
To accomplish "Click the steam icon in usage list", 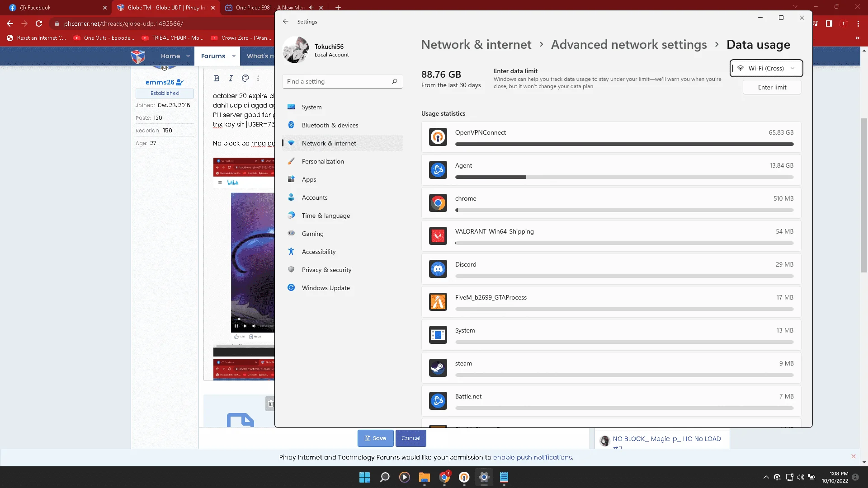I will click(438, 368).
